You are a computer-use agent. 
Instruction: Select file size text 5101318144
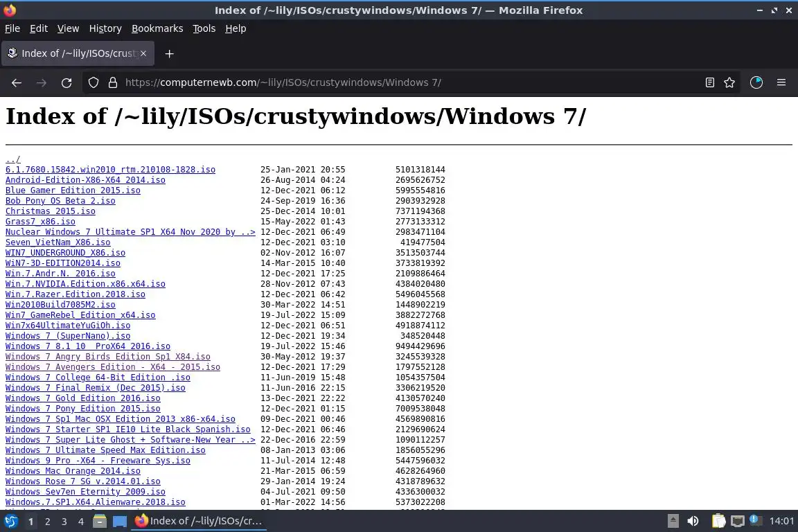click(x=420, y=170)
